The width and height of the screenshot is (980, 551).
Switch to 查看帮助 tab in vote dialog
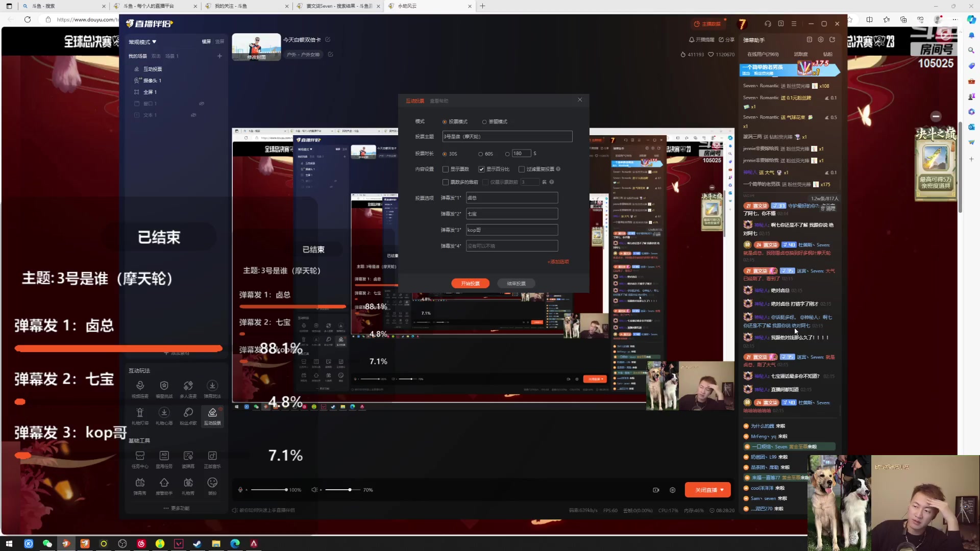(439, 101)
